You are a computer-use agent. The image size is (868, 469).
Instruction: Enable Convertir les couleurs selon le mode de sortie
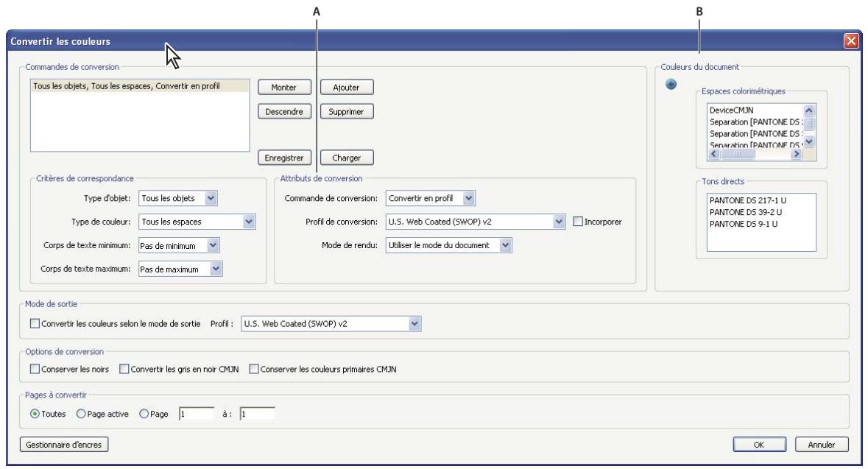tap(35, 322)
